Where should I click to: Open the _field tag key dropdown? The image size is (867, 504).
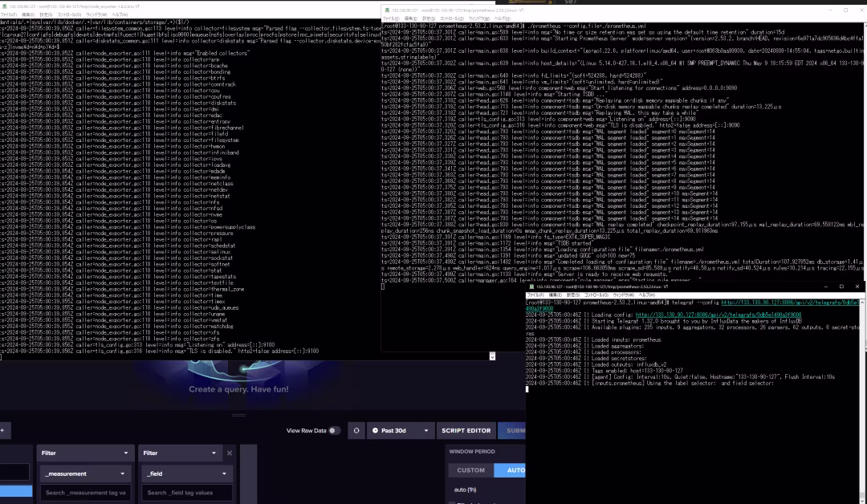click(186, 474)
